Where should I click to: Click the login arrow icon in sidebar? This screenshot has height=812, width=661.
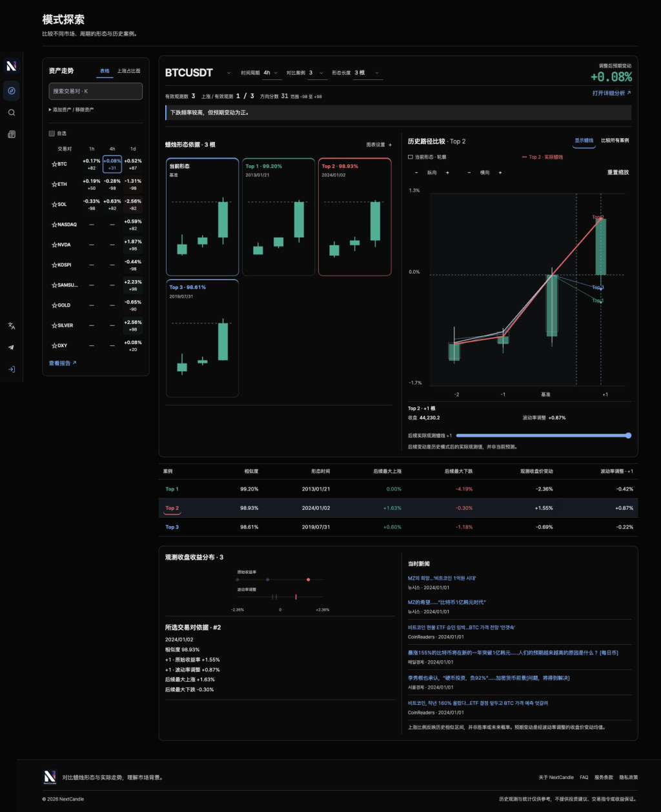(x=11, y=369)
